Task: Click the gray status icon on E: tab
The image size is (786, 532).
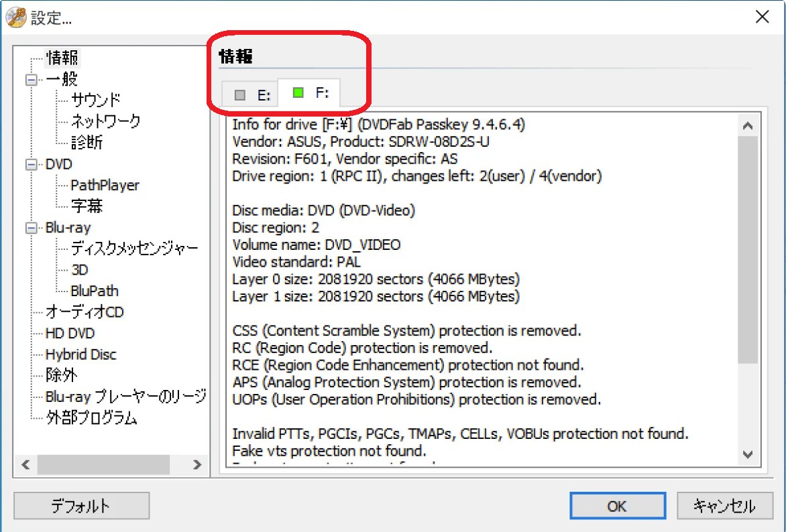Action: point(240,94)
